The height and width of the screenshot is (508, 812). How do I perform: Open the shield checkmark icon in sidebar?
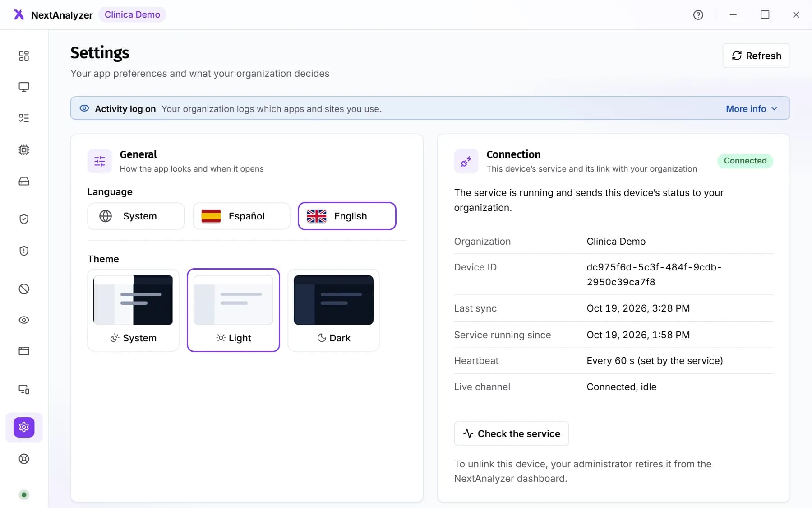[x=24, y=219]
